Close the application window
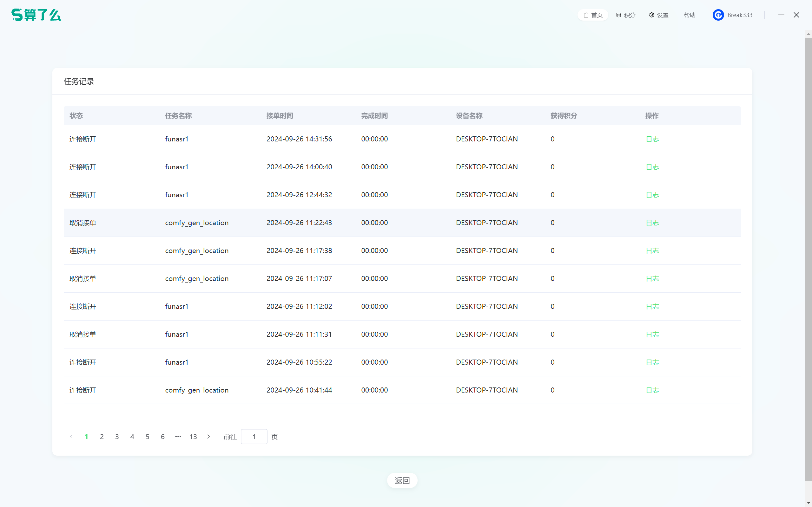 point(796,15)
